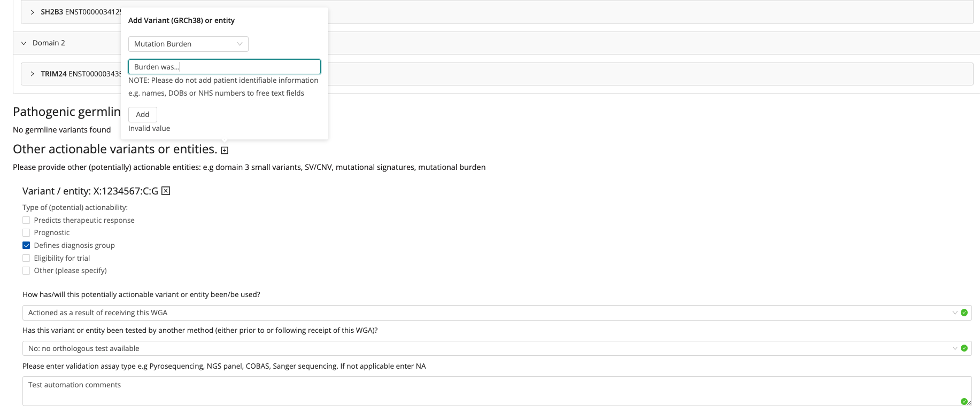Uncheck Defines diagnosis group
This screenshot has width=980, height=413.
[26, 245]
